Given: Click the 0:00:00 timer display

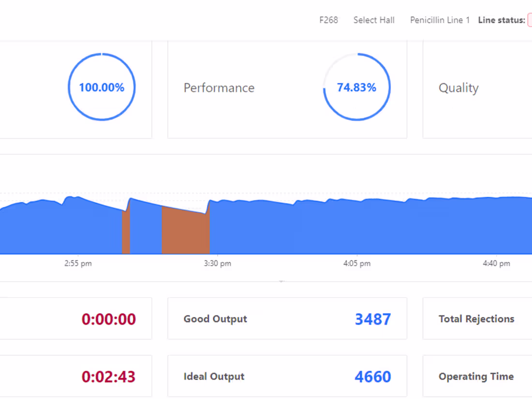Looking at the screenshot, I should pos(109,319).
